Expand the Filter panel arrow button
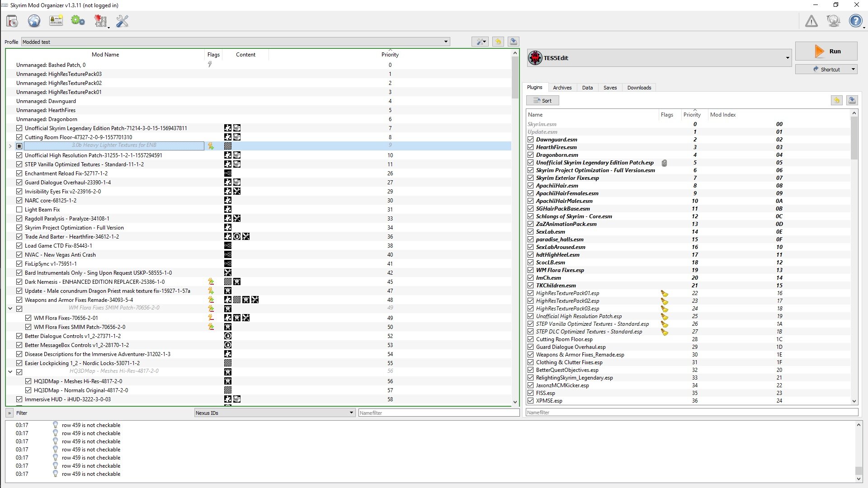 point(9,413)
